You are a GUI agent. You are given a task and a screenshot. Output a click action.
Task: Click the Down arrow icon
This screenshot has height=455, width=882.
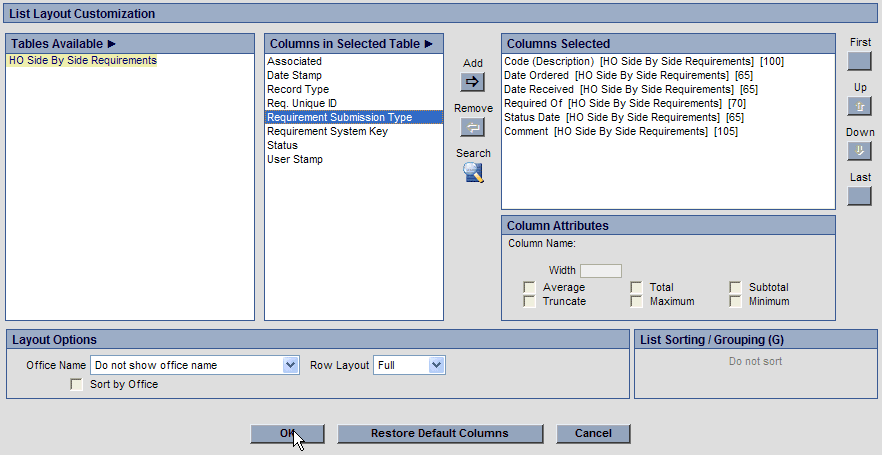859,151
